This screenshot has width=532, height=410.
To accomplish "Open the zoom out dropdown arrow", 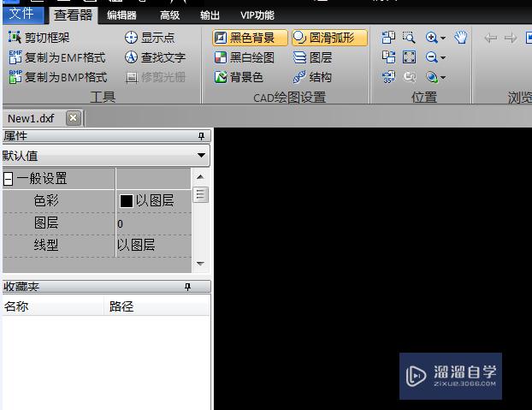I will [443, 57].
